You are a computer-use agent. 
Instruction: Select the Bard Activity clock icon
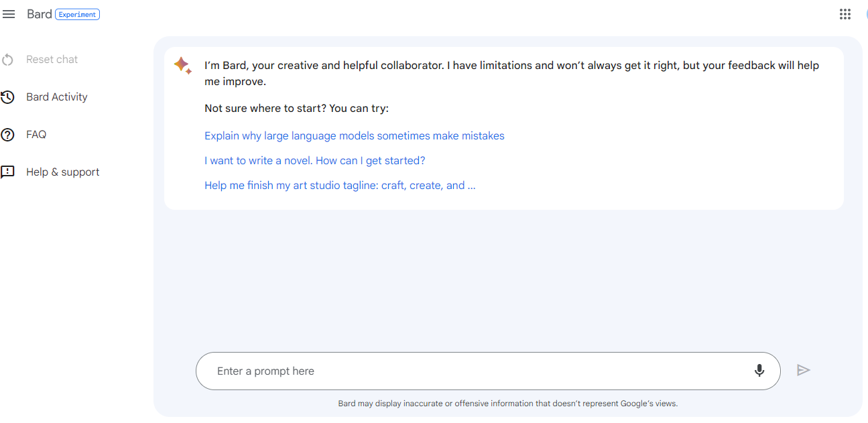(x=7, y=97)
